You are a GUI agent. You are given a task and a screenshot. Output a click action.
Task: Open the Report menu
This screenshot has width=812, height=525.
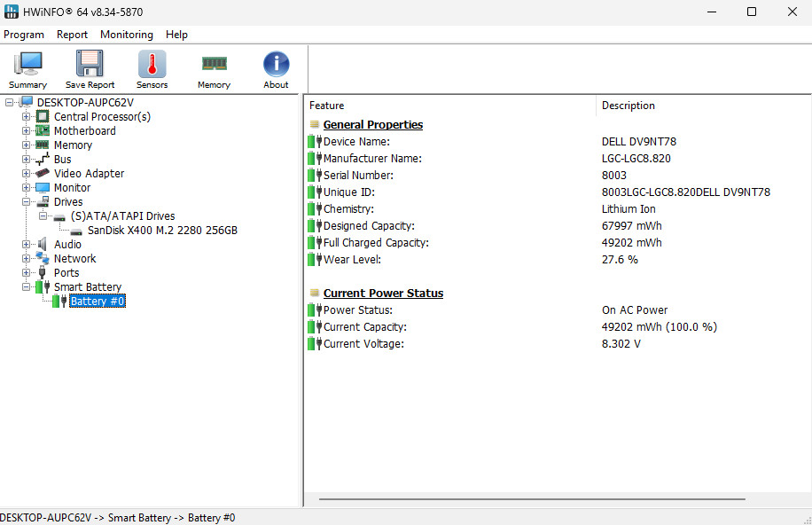point(72,35)
